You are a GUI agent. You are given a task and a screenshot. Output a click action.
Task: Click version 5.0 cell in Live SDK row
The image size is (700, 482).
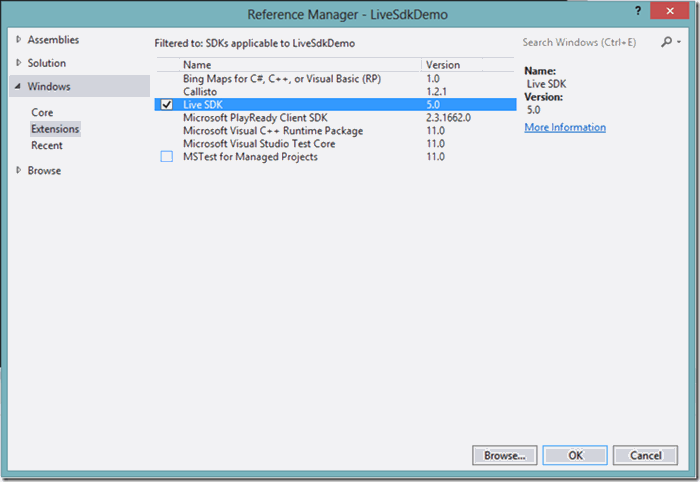pyautogui.click(x=433, y=105)
